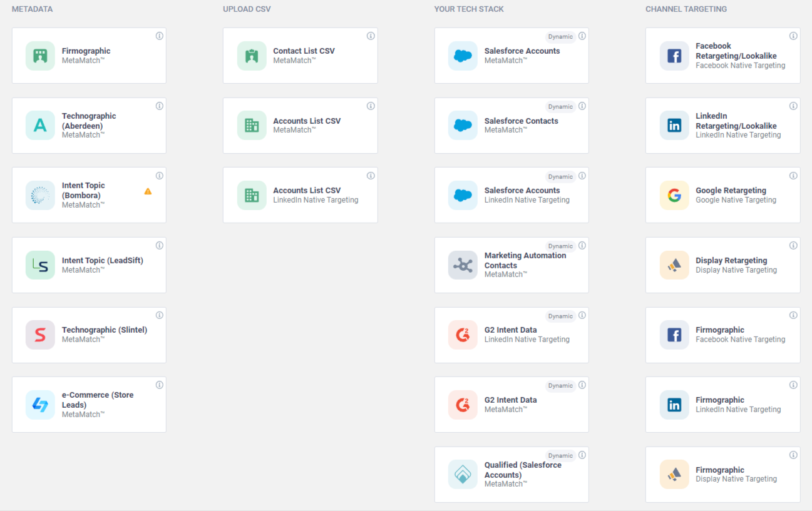Click info icon on Google Retargeting card

coord(793,176)
